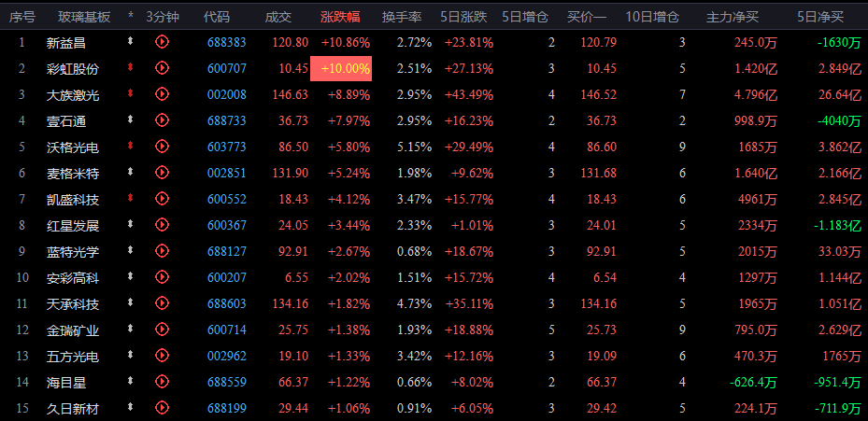Sort by the 涨跌幅 column header

coord(340,17)
